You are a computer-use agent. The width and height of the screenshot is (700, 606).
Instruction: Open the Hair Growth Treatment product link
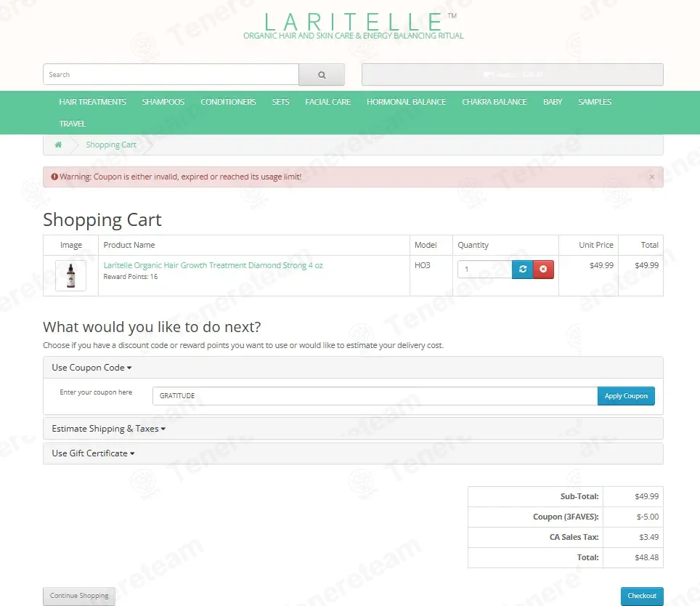pos(213,265)
